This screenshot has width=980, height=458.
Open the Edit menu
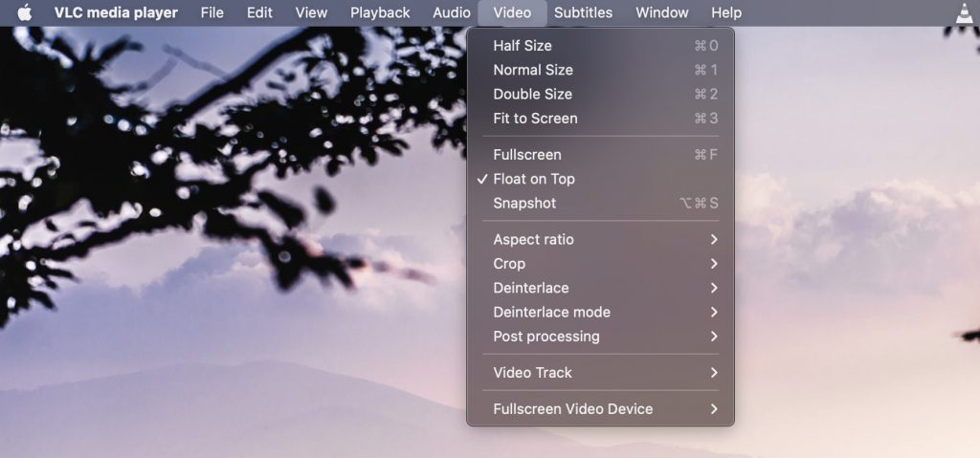point(259,12)
